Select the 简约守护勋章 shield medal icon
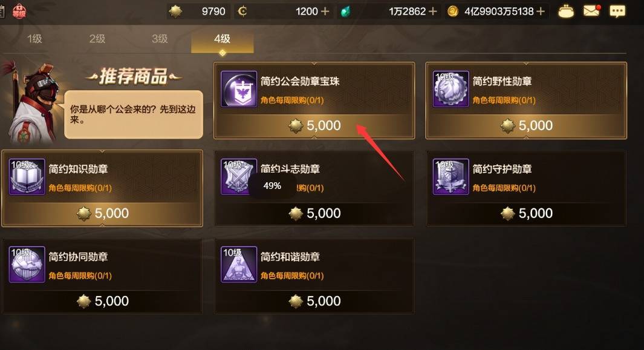Viewport: 644px width, 350px height. (450, 177)
